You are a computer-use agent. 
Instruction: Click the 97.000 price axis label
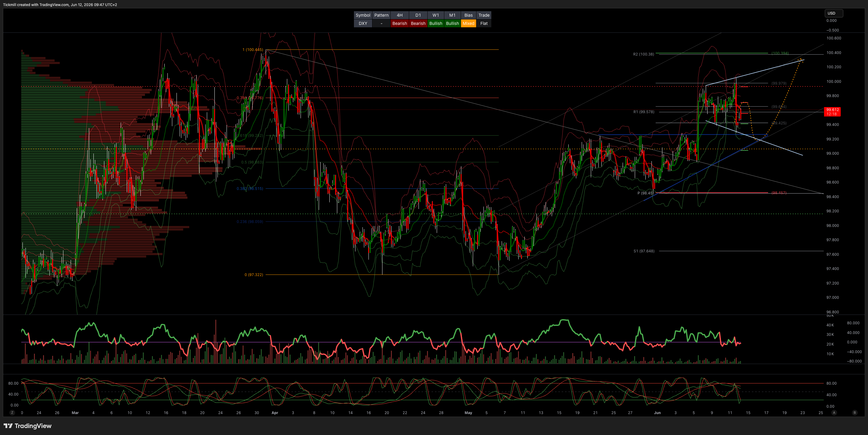pos(833,298)
